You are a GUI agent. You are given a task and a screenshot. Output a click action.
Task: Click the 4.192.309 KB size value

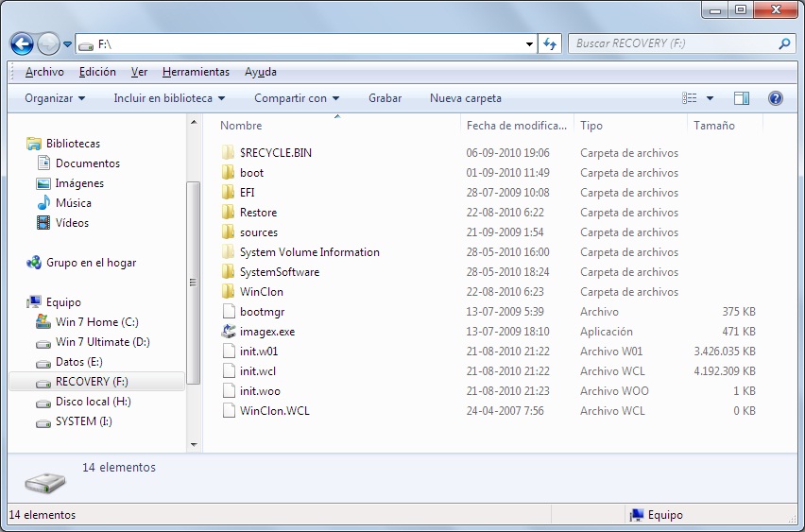click(x=725, y=370)
